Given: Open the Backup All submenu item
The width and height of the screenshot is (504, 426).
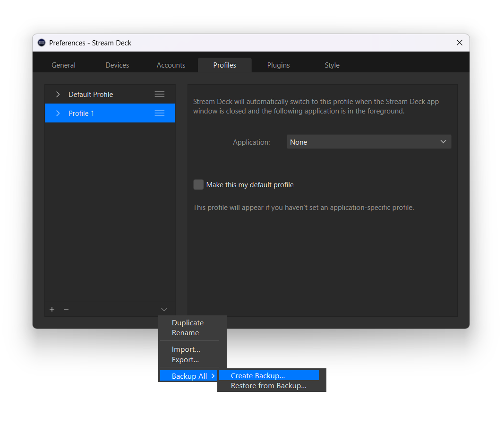Looking at the screenshot, I should [x=188, y=376].
